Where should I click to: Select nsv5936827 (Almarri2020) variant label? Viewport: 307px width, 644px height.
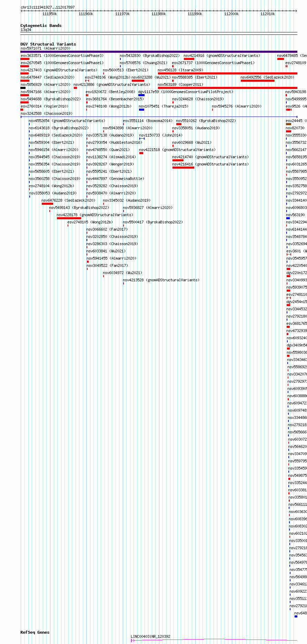(148, 208)
